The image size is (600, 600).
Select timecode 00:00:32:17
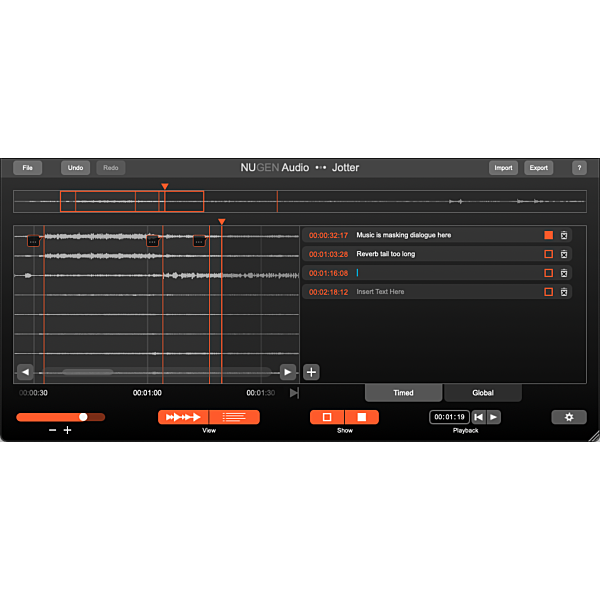tap(328, 235)
